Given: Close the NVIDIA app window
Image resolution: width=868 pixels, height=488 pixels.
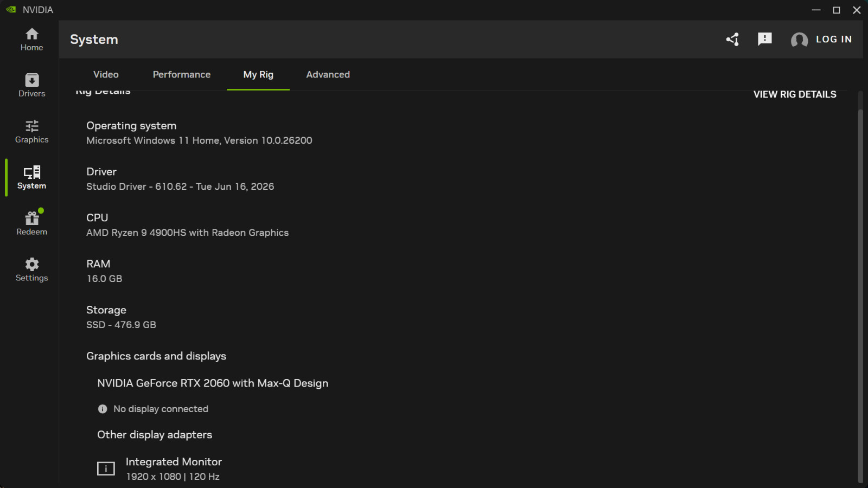Looking at the screenshot, I should [857, 10].
